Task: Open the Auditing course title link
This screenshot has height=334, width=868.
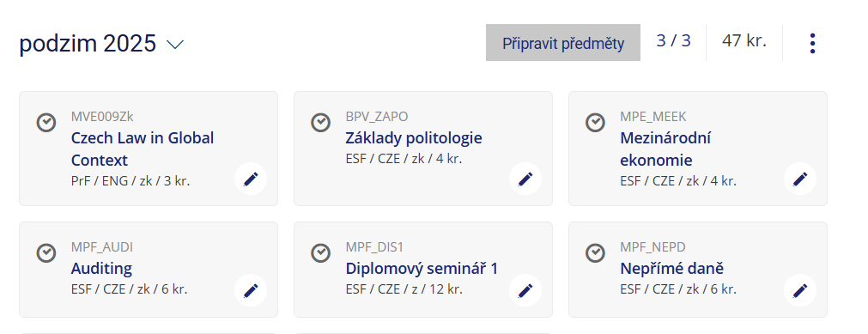Action: [x=101, y=269]
